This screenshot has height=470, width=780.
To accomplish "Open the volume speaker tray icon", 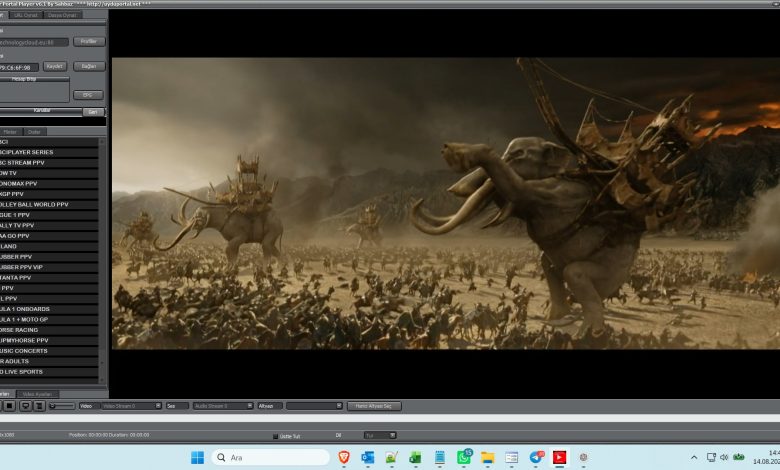I will click(724, 457).
